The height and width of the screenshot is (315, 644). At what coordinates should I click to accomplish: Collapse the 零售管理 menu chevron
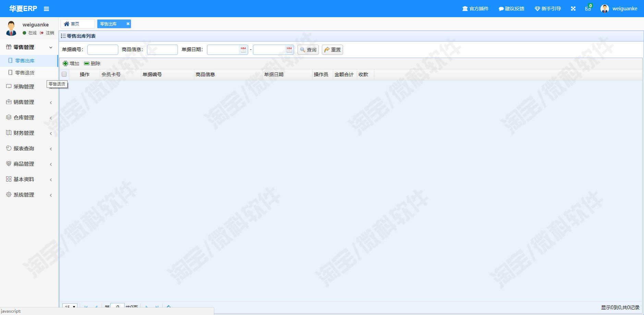pyautogui.click(x=51, y=47)
